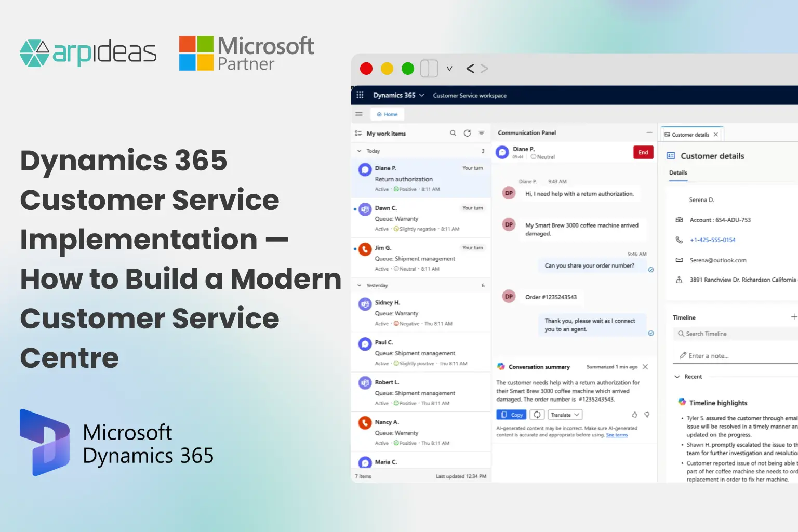The image size is (798, 532).
Task: Click Last updated 12:34 PM status text
Action: 461,476
